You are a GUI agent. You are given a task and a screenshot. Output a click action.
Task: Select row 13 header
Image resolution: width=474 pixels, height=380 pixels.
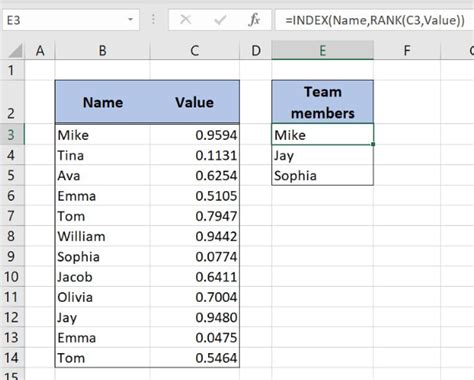12,338
